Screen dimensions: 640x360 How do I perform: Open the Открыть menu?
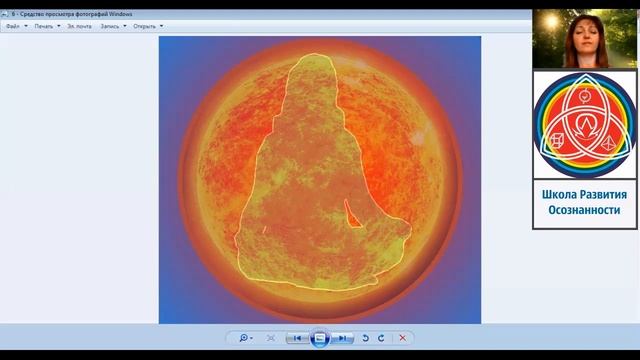144,26
